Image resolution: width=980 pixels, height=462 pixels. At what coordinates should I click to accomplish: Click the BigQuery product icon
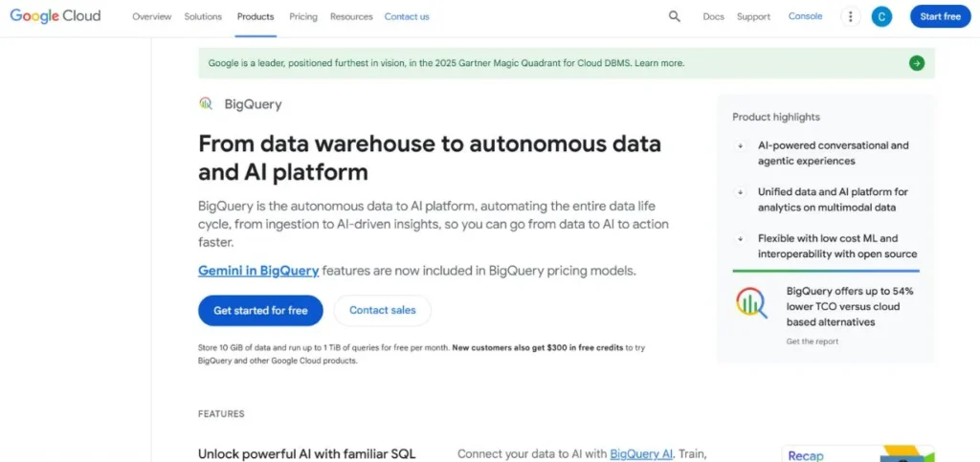click(x=206, y=104)
